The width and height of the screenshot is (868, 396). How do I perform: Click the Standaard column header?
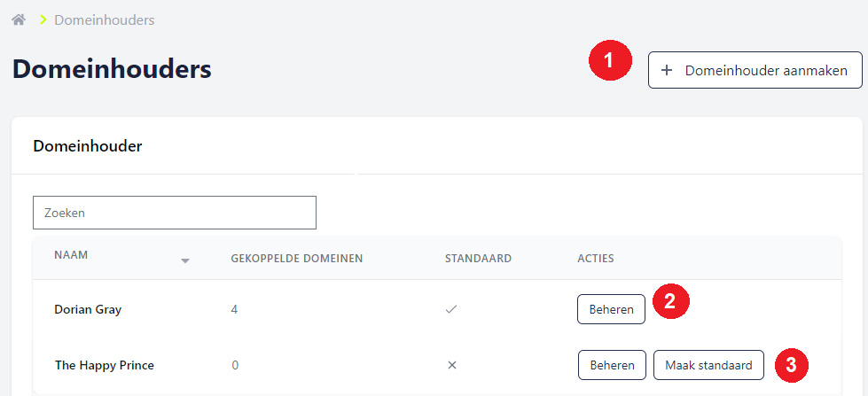(x=478, y=259)
